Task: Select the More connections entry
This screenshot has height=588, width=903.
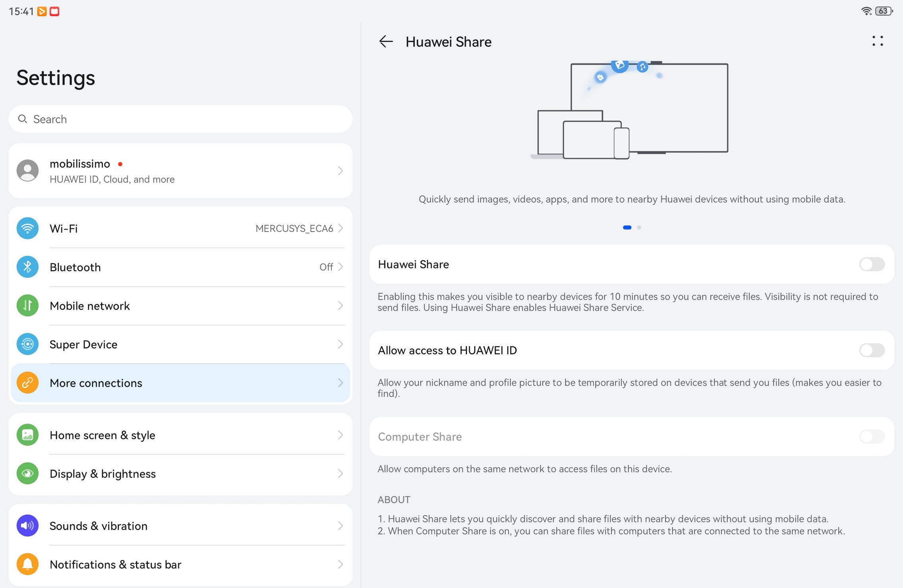Action: point(180,383)
